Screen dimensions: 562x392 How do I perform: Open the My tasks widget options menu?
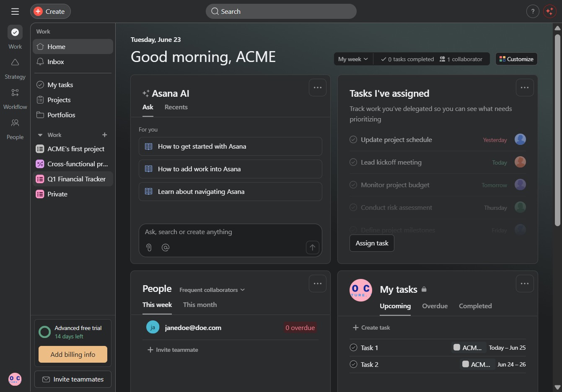click(525, 284)
